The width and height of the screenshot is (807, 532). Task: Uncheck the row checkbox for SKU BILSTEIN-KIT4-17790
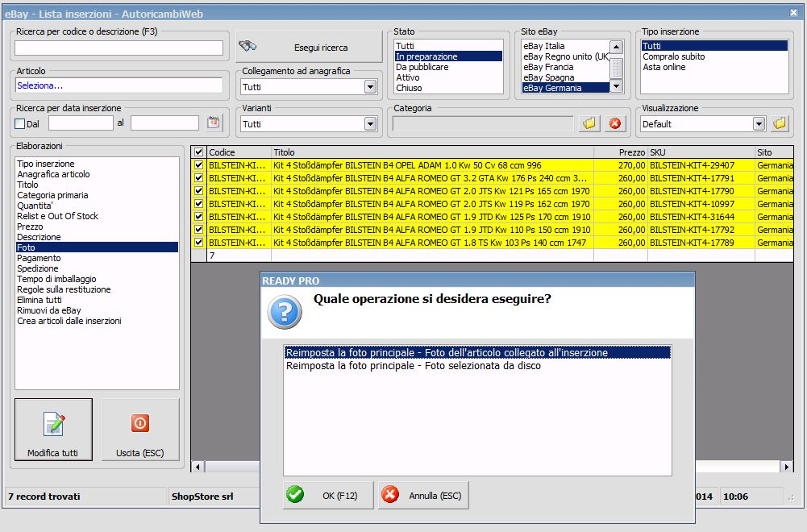coord(198,191)
